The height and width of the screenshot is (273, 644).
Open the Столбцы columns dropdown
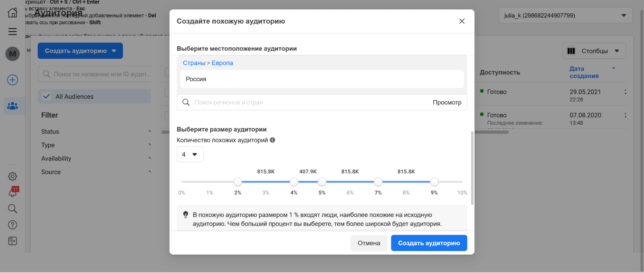pos(594,51)
